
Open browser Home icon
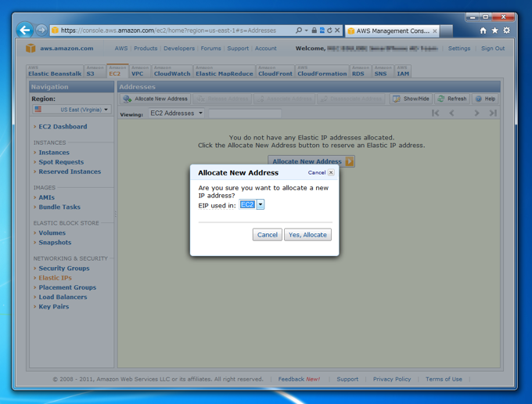click(x=483, y=31)
